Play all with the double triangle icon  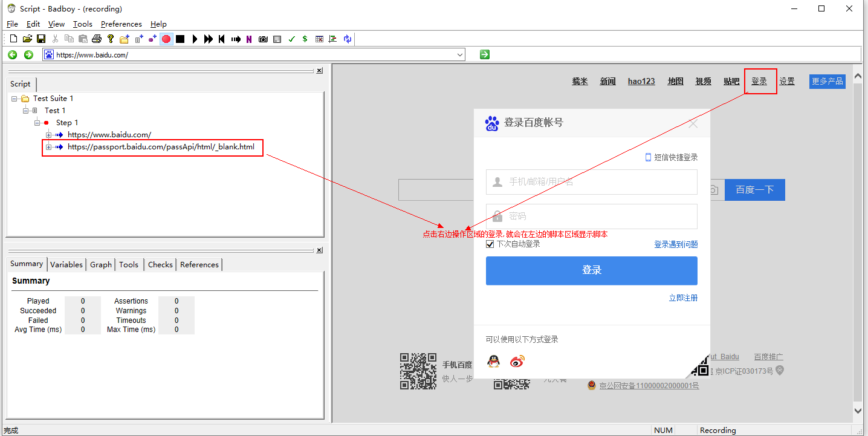(209, 39)
